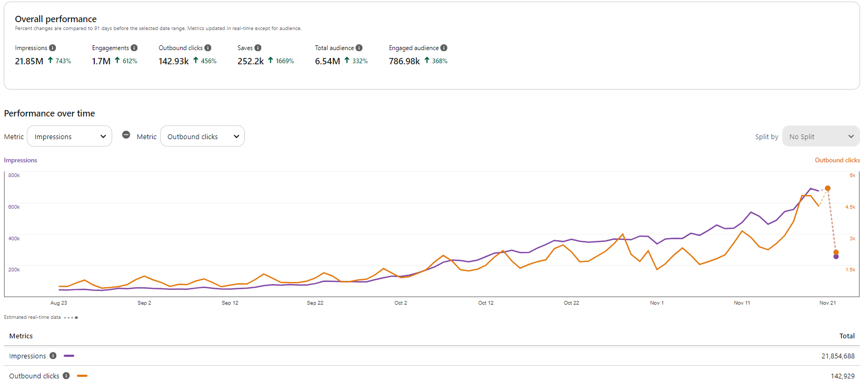Viewport: 868px width, 390px height.
Task: Click the Engaged audience info icon
Action: click(444, 48)
